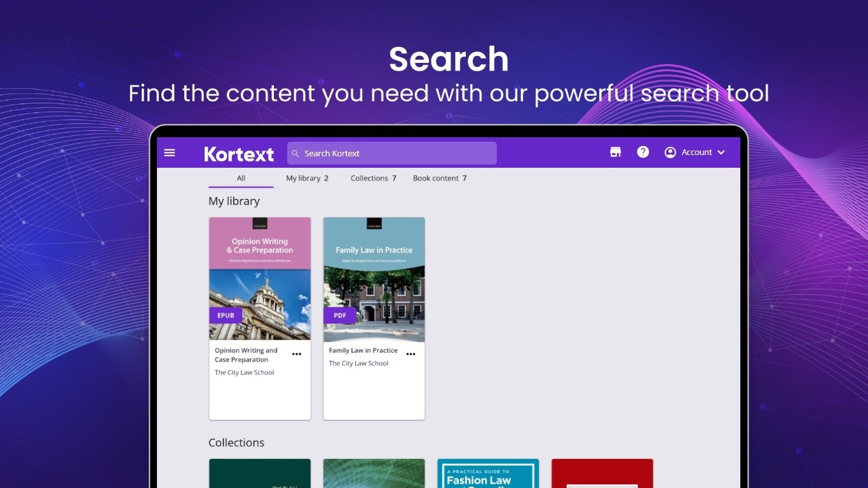Open the Book content tab
Screen dimensions: 868x488
pos(440,179)
